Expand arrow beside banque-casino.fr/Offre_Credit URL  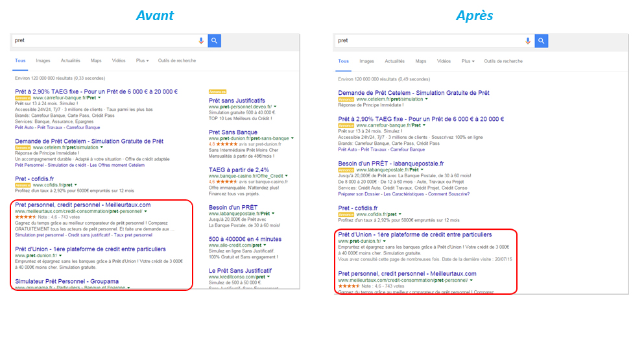286,176
